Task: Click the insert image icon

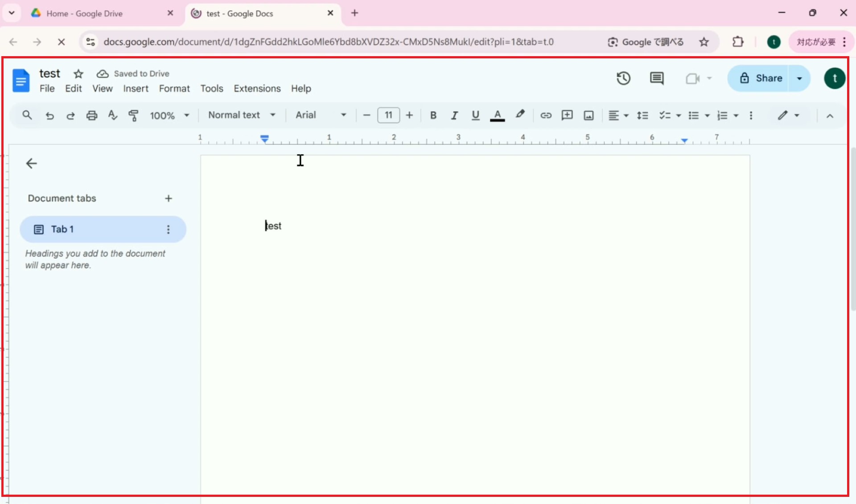Action: coord(588,115)
